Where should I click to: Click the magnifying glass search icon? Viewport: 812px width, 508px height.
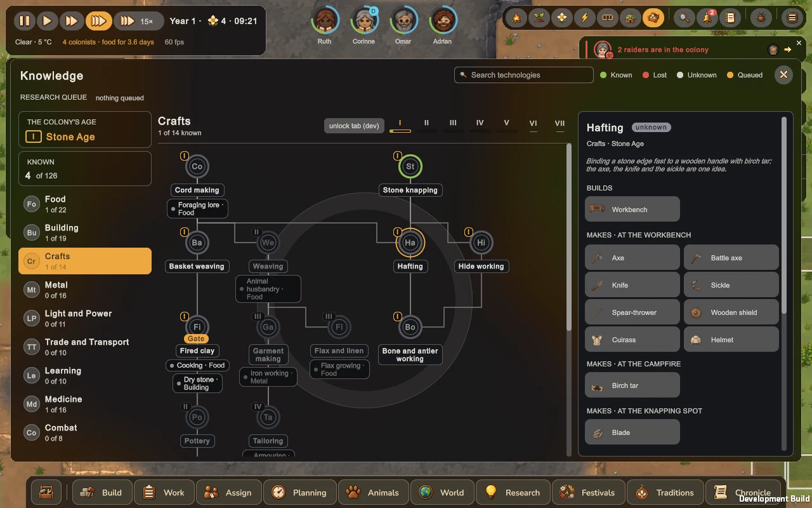pyautogui.click(x=684, y=18)
